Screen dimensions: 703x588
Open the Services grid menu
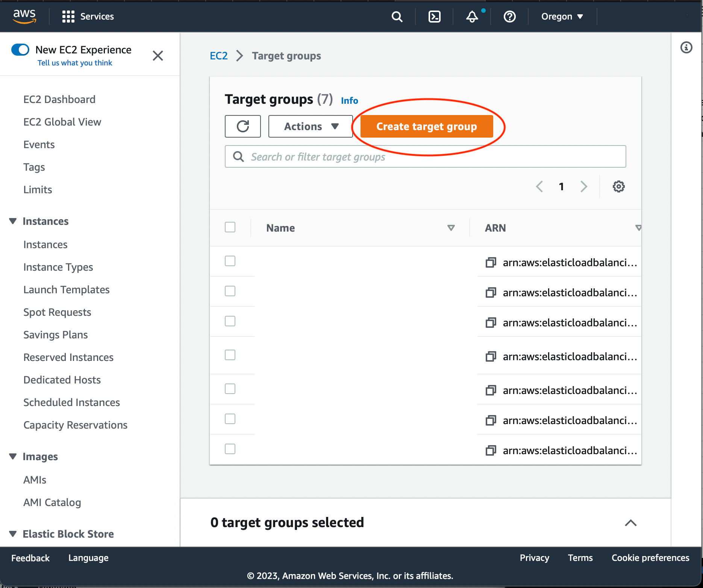click(x=88, y=17)
